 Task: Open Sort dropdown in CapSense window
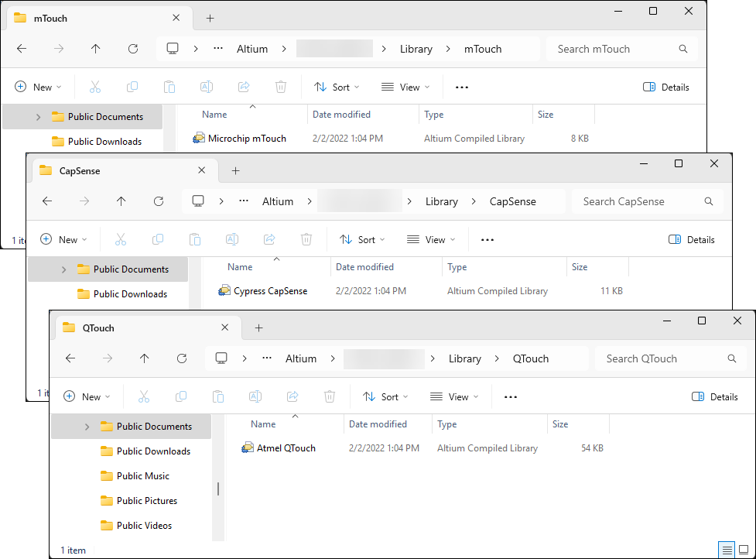point(362,240)
